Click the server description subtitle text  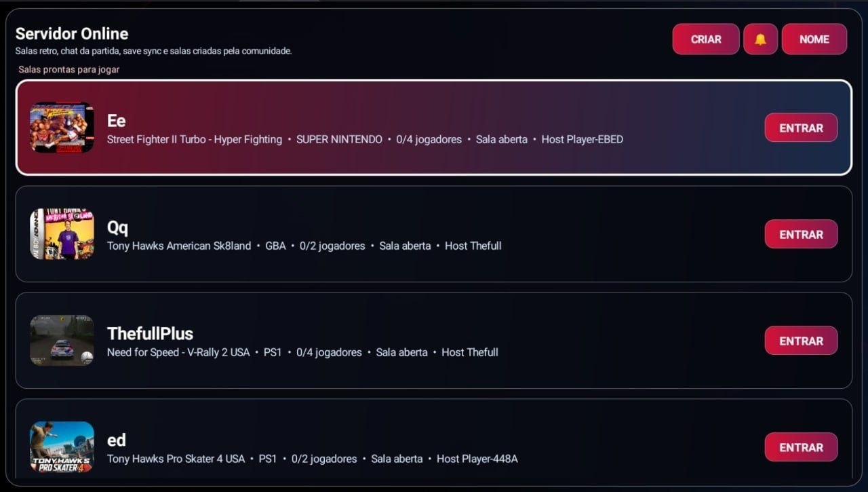(x=154, y=51)
